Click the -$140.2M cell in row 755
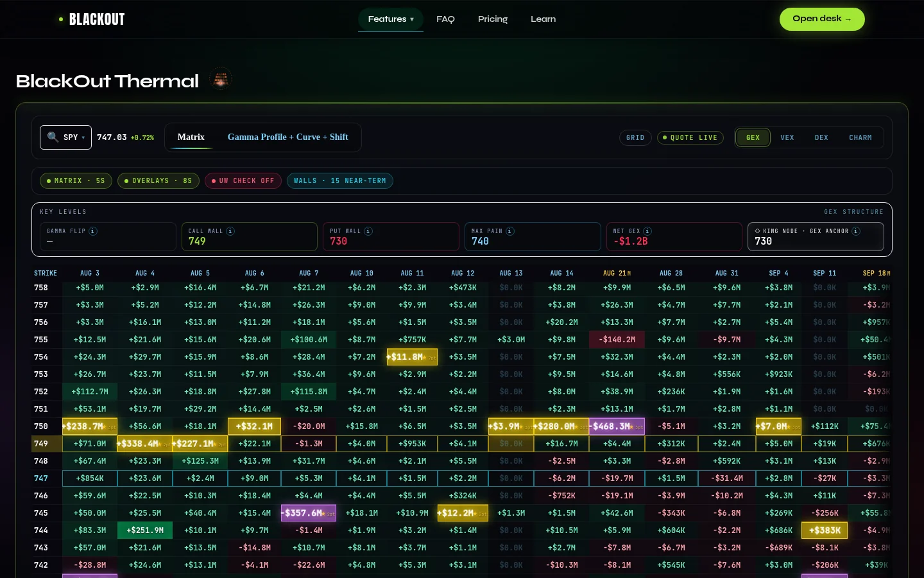 click(x=617, y=340)
